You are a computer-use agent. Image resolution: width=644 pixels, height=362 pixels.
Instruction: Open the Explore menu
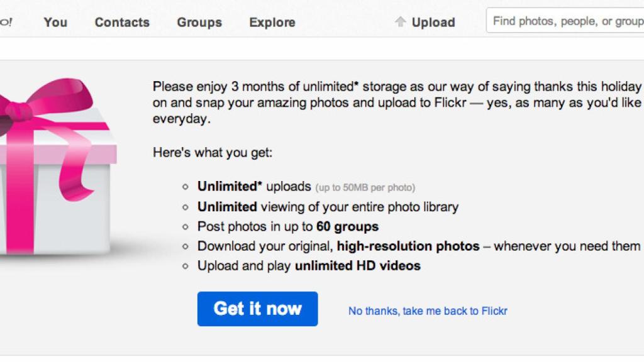[x=272, y=22]
